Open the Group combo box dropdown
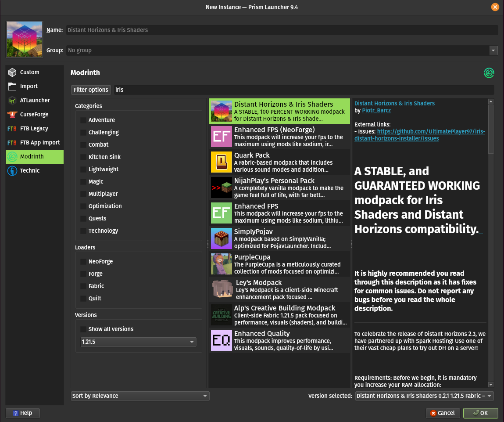The image size is (504, 422). point(493,50)
